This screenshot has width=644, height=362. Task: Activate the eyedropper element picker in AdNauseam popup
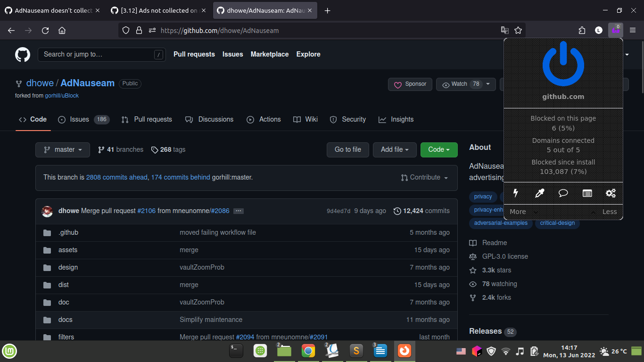pos(539,193)
